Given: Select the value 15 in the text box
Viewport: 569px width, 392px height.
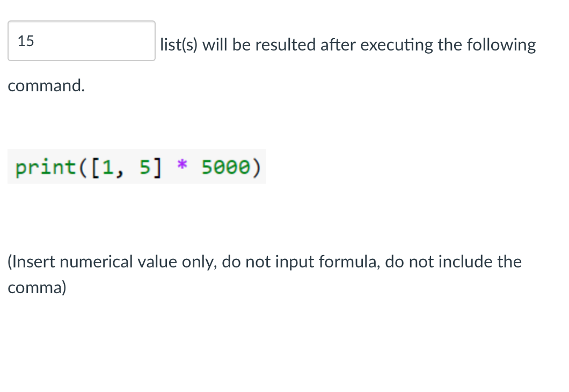Looking at the screenshot, I should point(25,40).
